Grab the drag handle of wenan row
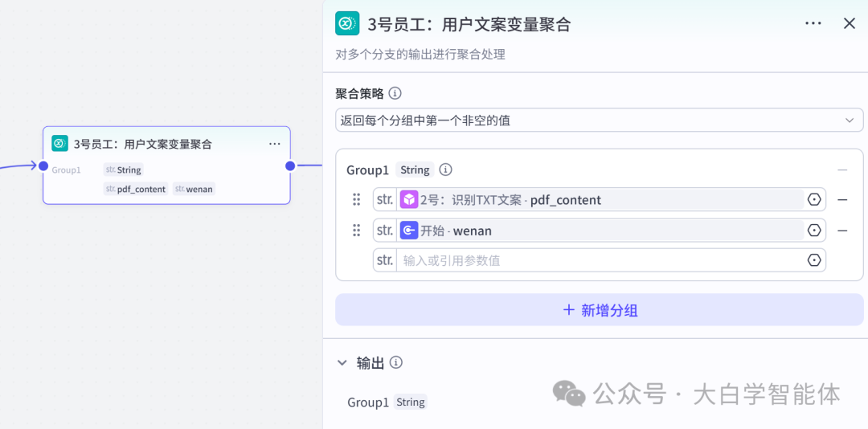Image resolution: width=868 pixels, height=429 pixels. coord(357,231)
